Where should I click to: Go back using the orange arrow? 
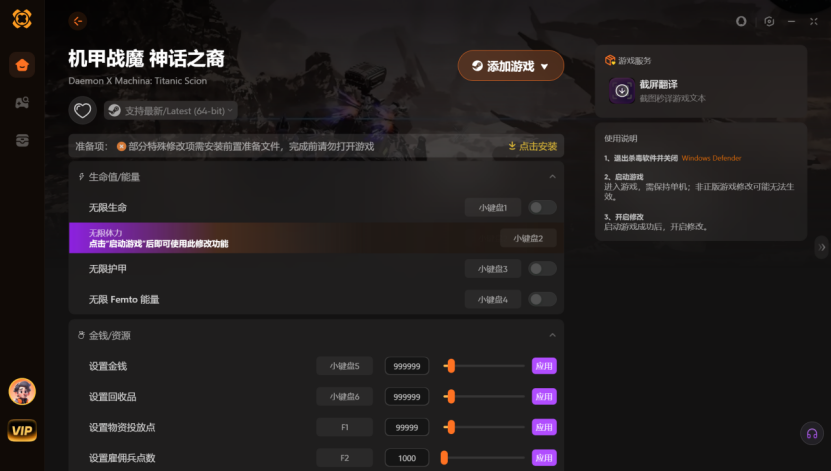[78, 21]
